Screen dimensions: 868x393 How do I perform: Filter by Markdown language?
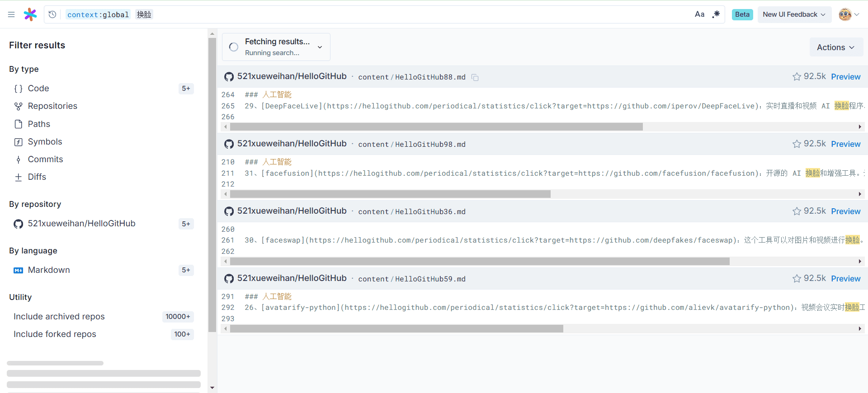[104, 270]
